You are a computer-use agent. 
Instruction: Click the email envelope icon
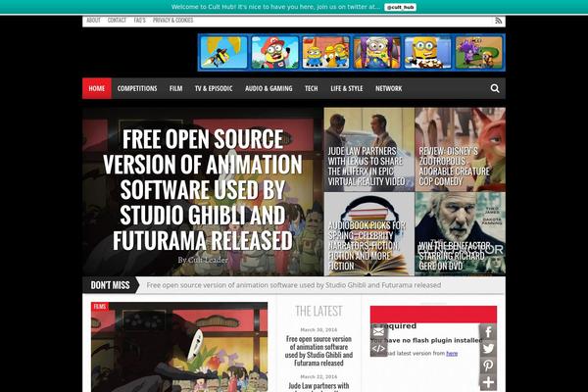coord(378,332)
